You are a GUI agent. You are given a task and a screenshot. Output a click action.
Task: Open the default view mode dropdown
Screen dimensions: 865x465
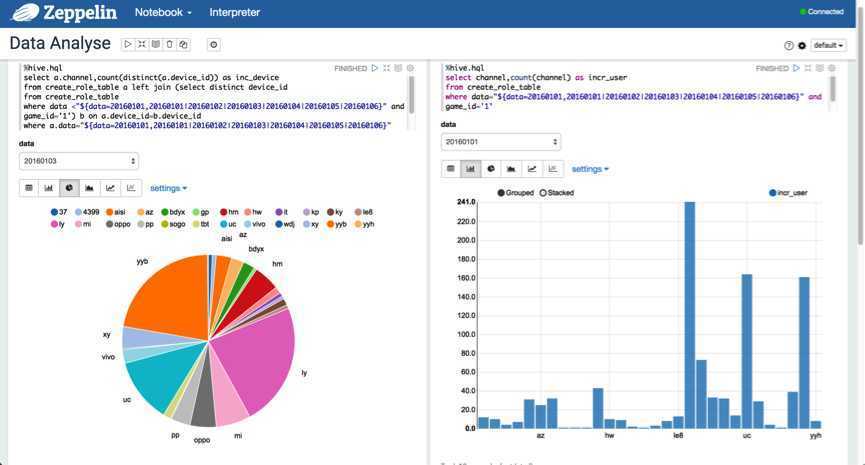coord(829,45)
